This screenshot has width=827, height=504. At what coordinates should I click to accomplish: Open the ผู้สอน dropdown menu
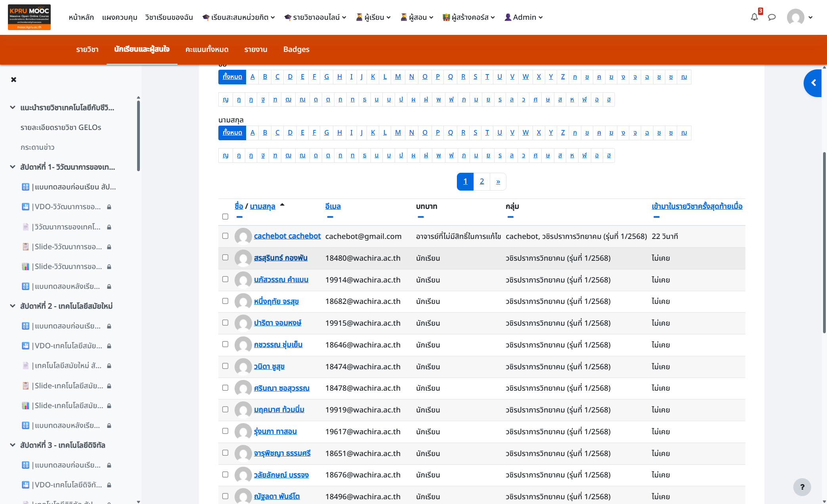(417, 17)
